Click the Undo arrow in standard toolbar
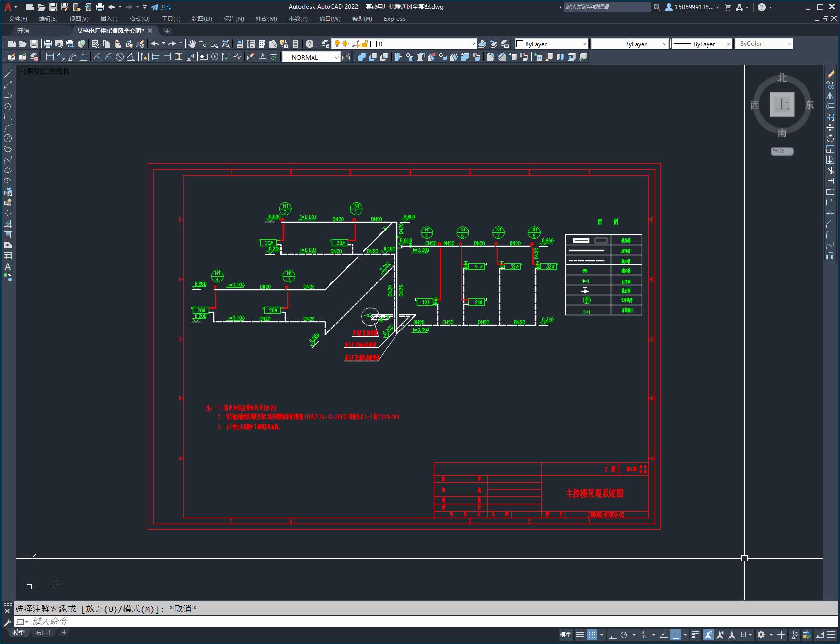The height and width of the screenshot is (644, 840). 155,44
